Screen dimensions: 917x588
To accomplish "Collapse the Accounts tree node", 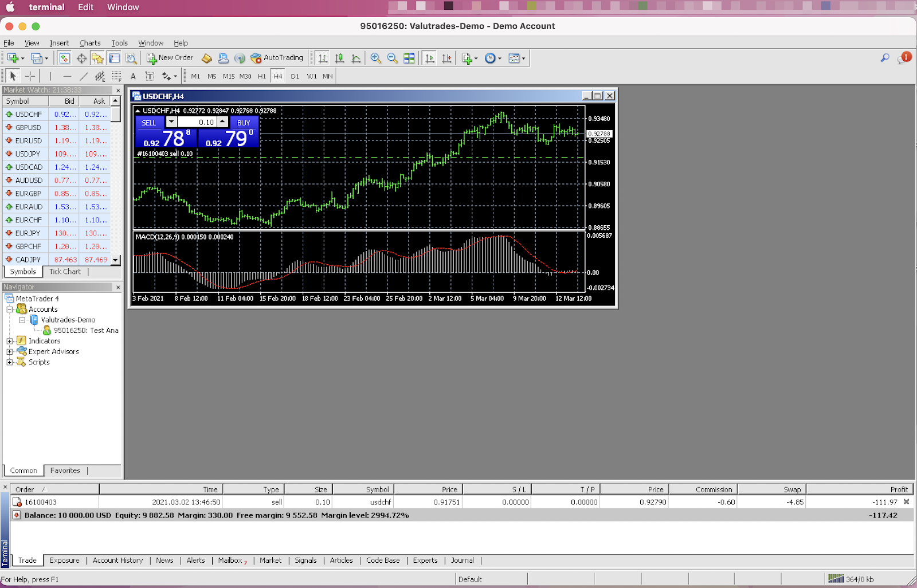I will click(10, 309).
